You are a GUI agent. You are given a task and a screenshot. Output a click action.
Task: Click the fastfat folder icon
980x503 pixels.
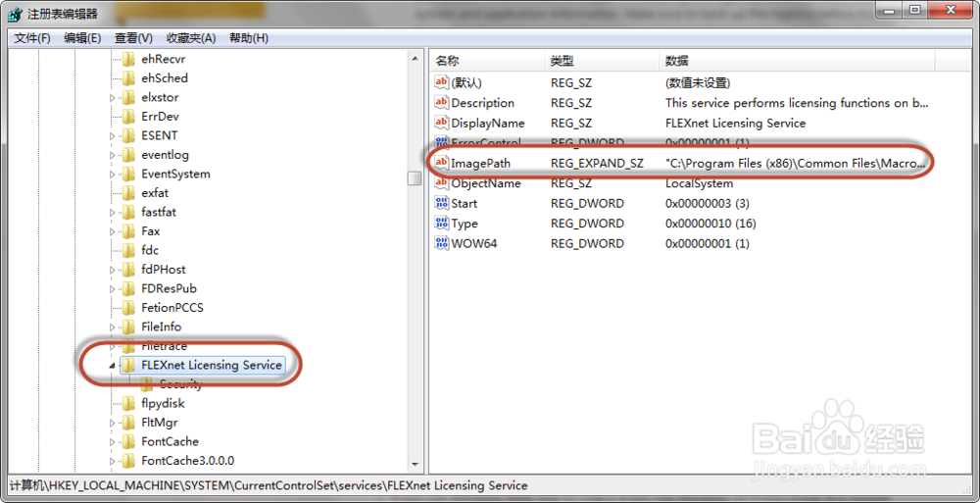point(128,212)
